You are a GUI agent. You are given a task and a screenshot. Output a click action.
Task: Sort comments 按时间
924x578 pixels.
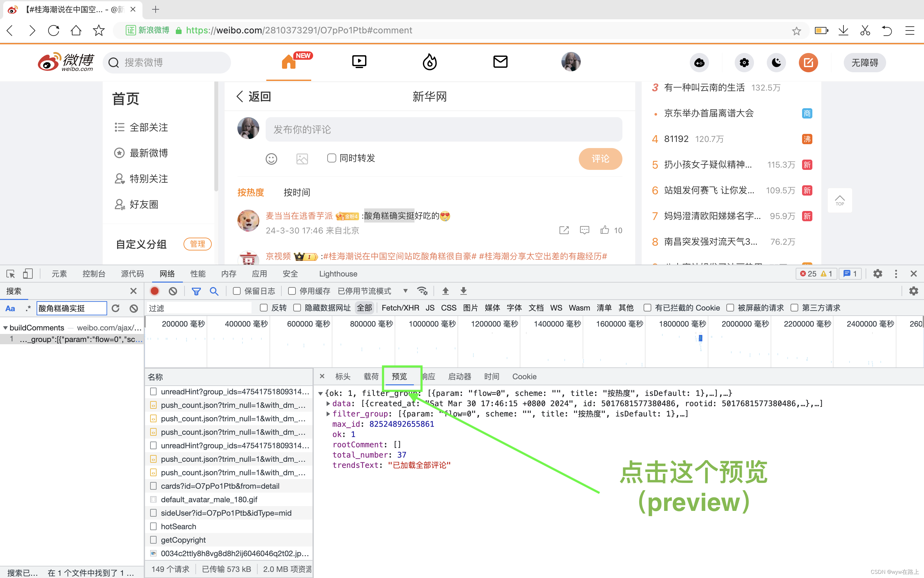coord(297,192)
